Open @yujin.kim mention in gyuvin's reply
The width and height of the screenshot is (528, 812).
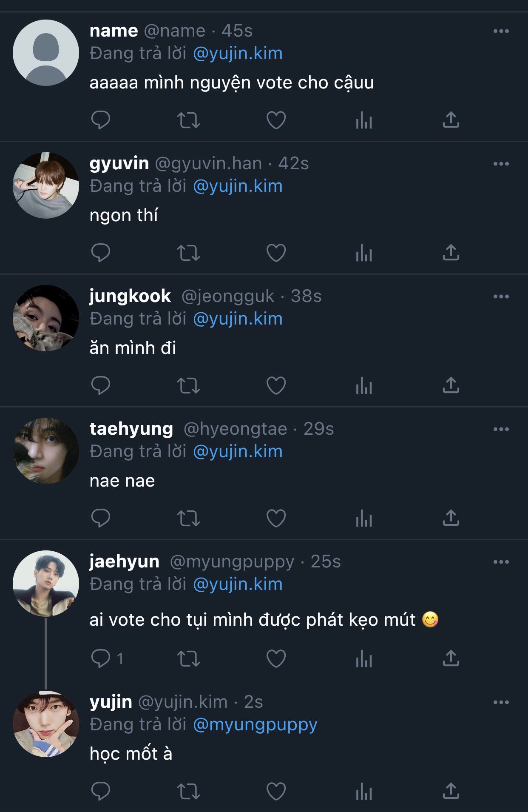(x=238, y=186)
